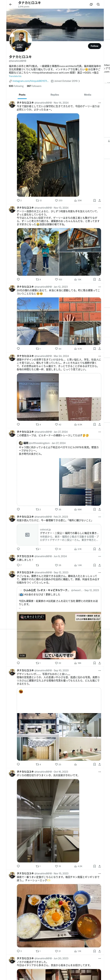Viewport: 110px width, 980px height.
Task: Open the search icon in the profile header
Action: pyautogui.click(x=98, y=5)
